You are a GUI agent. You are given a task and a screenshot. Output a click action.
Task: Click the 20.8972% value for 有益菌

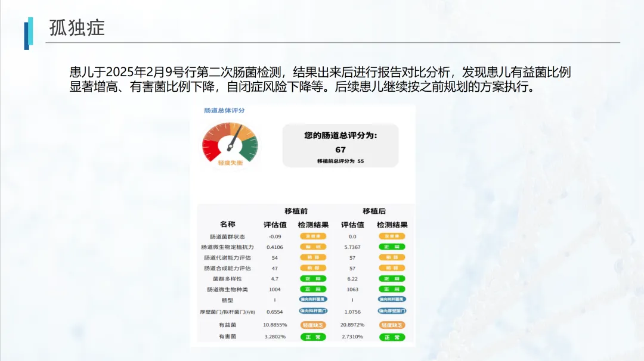[x=352, y=325]
